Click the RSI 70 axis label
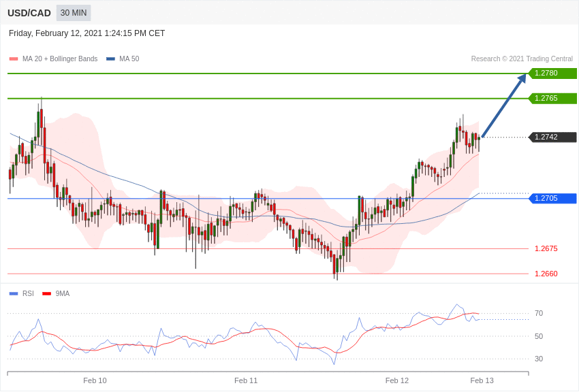The width and height of the screenshot is (579, 392). pyautogui.click(x=539, y=313)
